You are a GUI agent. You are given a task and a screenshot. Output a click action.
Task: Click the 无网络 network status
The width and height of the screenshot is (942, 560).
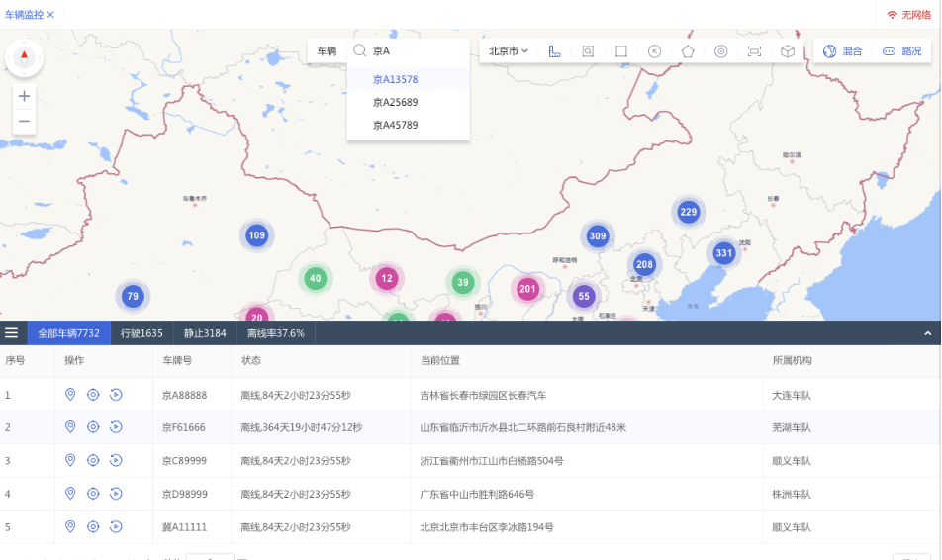909,15
